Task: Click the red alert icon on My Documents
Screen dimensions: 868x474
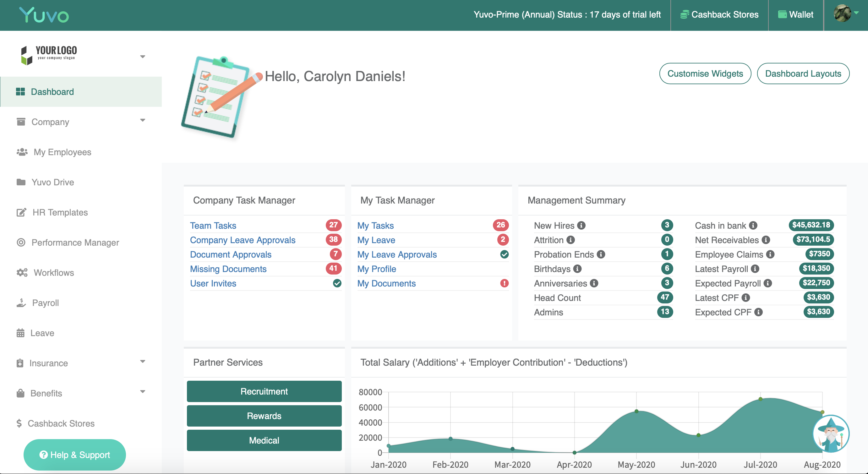Action: 504,283
